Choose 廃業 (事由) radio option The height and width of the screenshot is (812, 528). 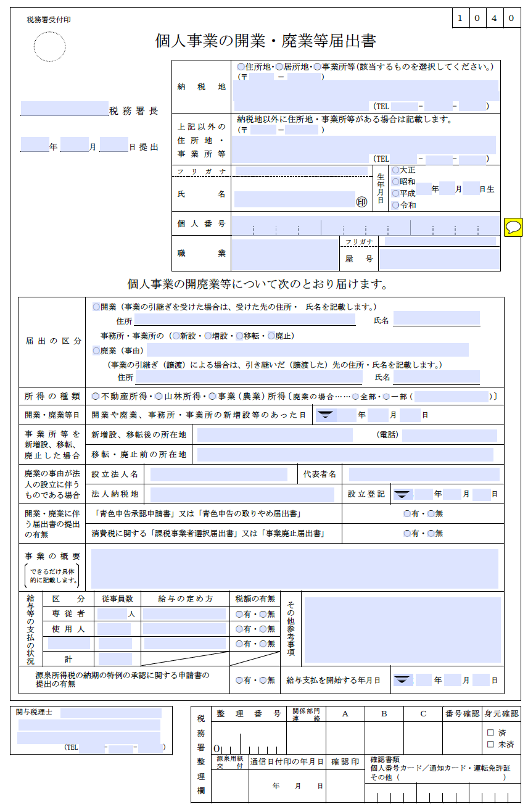96,350
